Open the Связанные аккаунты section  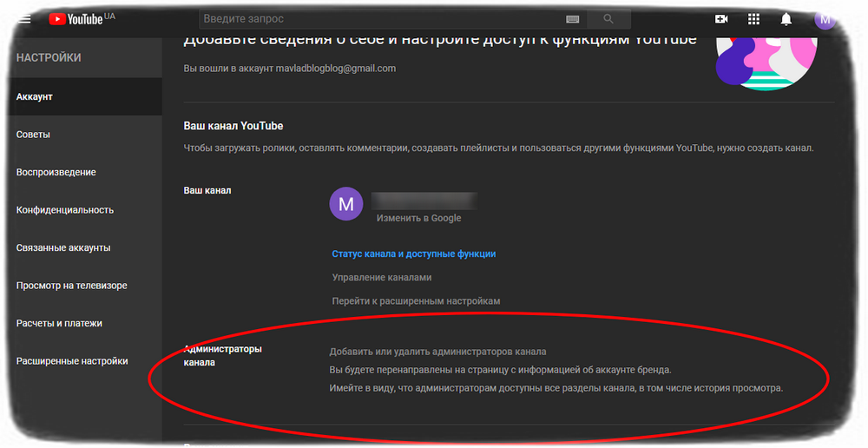click(85, 247)
